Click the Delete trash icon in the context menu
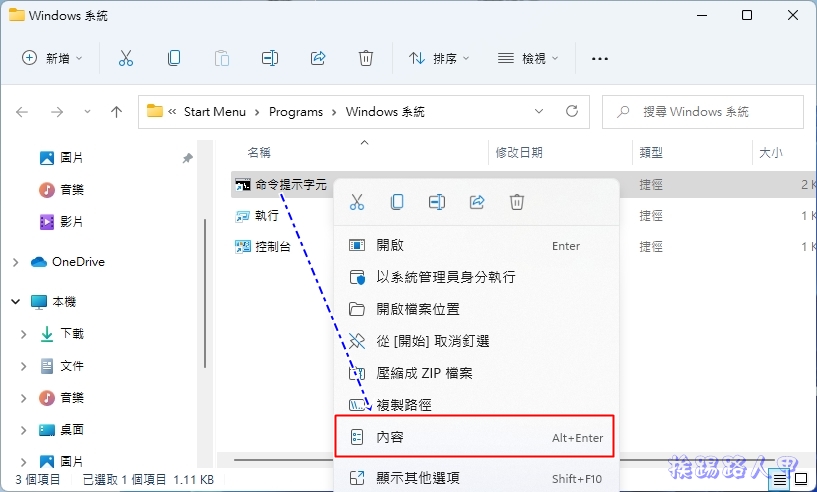Viewport: 817px width, 492px height. (517, 202)
